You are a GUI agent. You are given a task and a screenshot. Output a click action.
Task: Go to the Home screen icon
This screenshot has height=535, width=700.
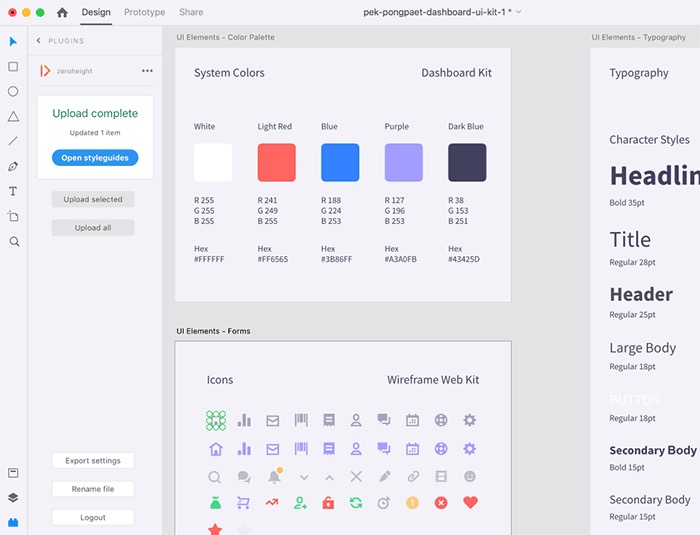pos(62,13)
